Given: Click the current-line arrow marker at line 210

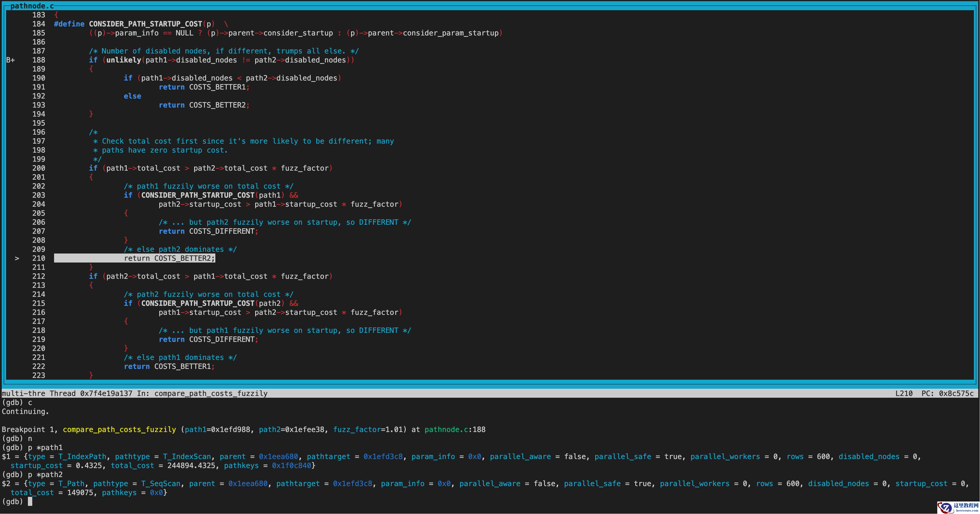Looking at the screenshot, I should coord(17,258).
